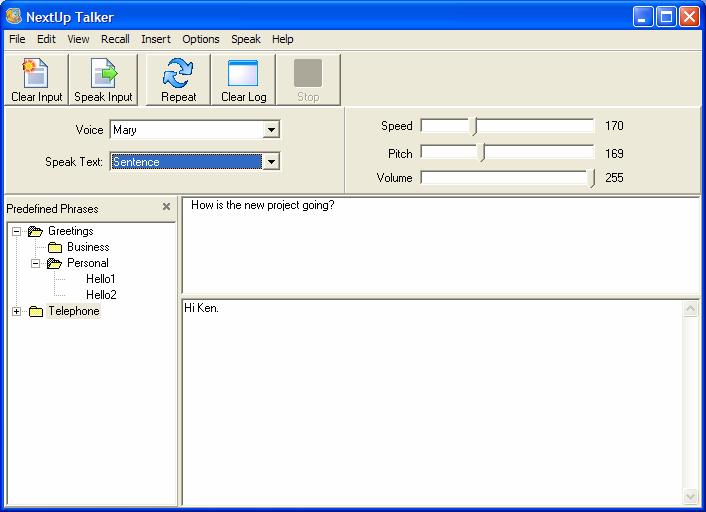Viewport: 706px width, 512px height.
Task: Select the Business tree label
Action: pyautogui.click(x=88, y=247)
